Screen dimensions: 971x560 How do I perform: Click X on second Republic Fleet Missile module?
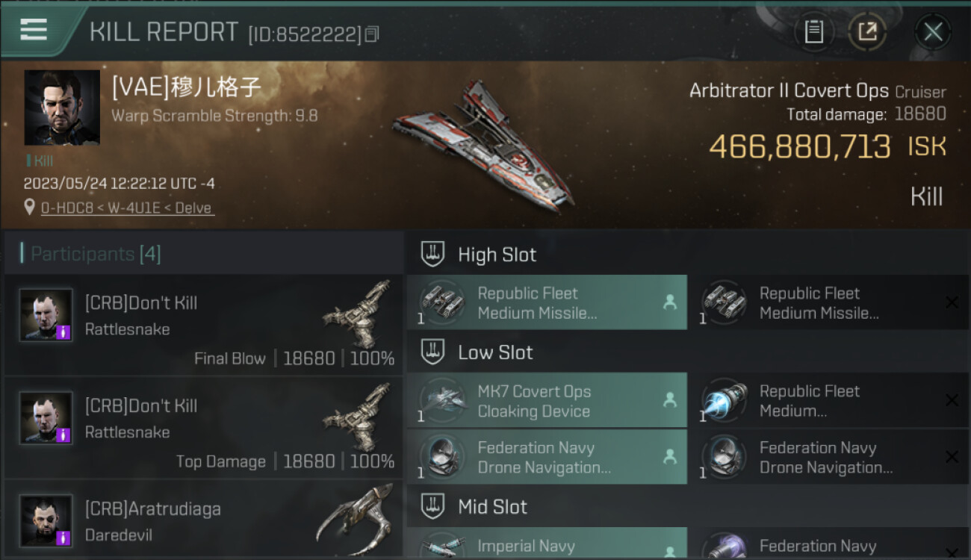coord(952,302)
